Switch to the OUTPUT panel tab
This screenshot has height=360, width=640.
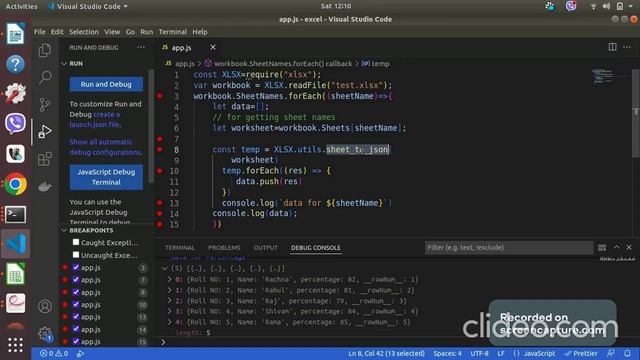(x=265, y=248)
